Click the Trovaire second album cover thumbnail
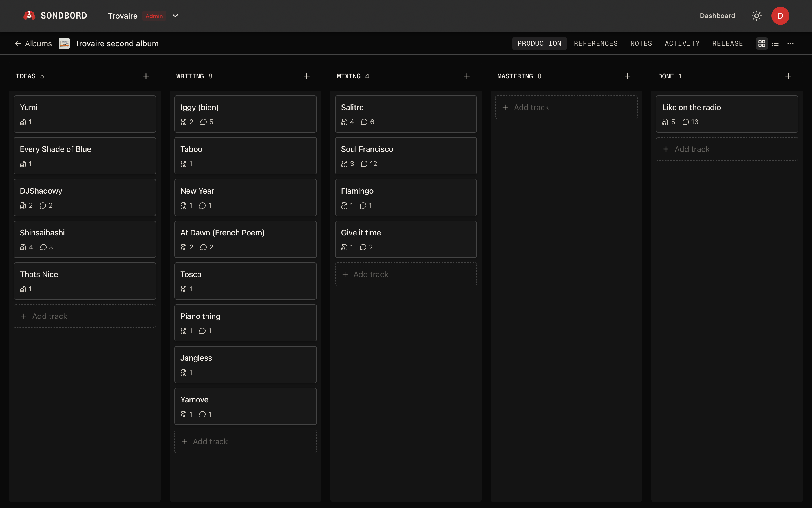The height and width of the screenshot is (508, 812). pos(64,43)
